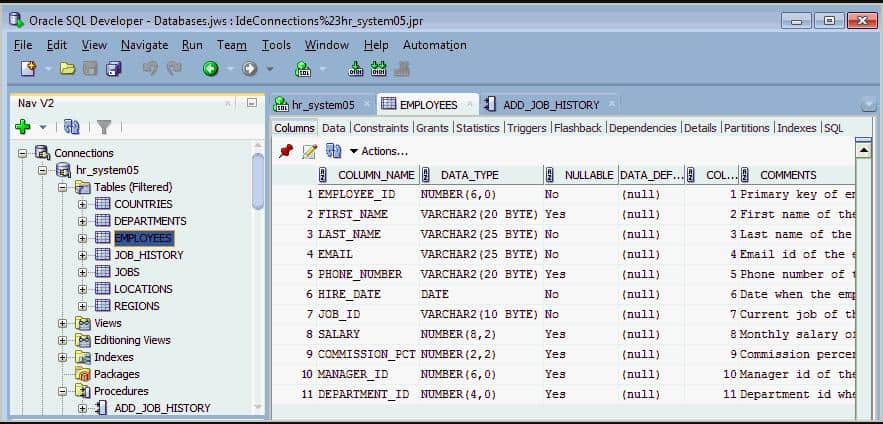
Task: Expand the DEPARTMENTS table node
Action: pos(83,221)
